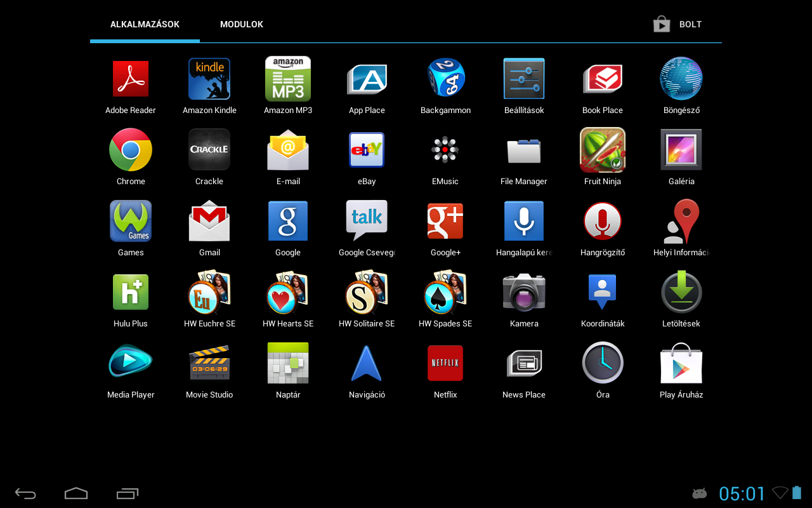Open the Óra clock app

(x=603, y=363)
